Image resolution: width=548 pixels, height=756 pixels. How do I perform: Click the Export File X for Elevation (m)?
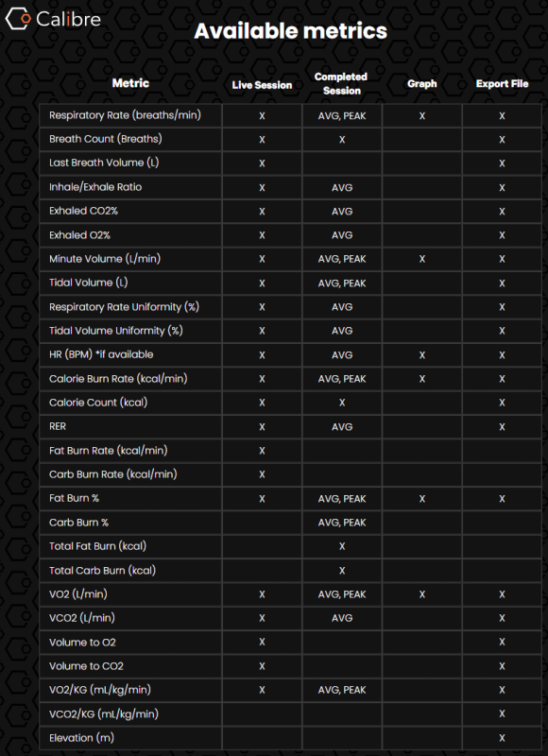pos(502,738)
